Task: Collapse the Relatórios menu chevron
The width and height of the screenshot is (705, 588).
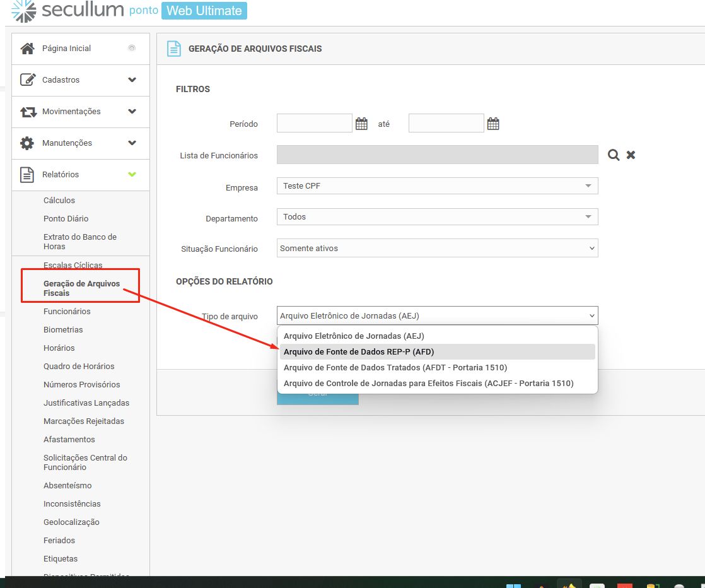Action: pos(132,175)
